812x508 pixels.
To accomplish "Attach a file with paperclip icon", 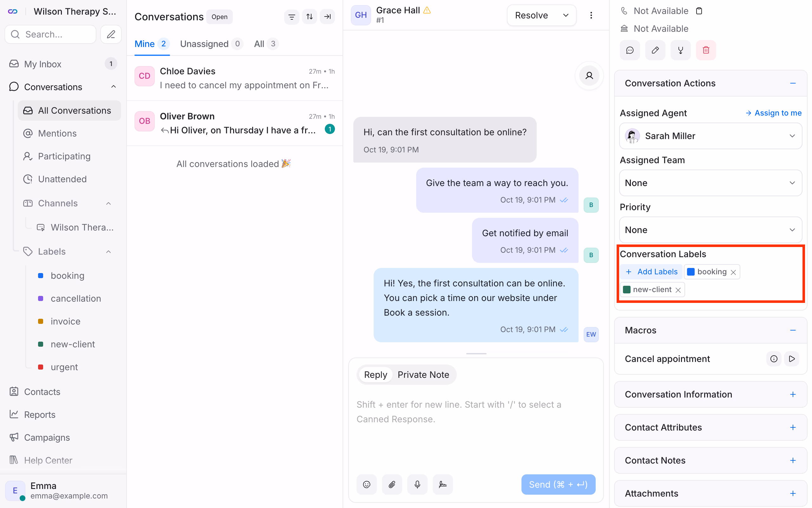I will click(392, 484).
